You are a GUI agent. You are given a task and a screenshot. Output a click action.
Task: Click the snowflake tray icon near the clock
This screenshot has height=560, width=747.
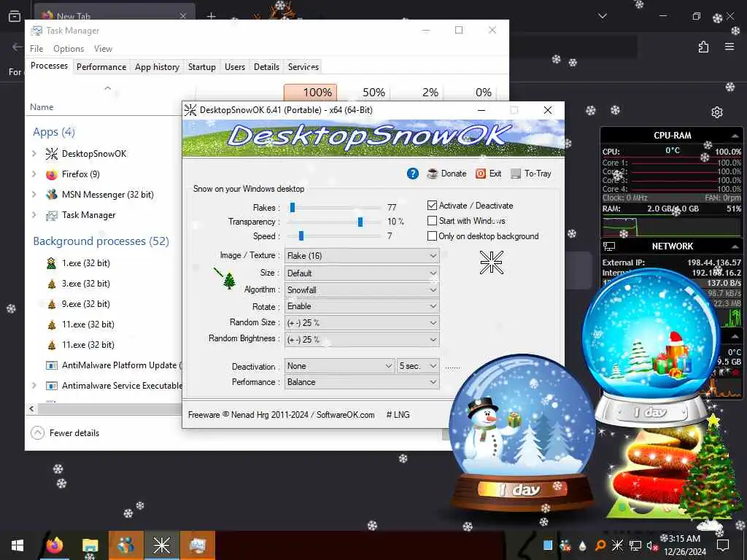point(617,545)
